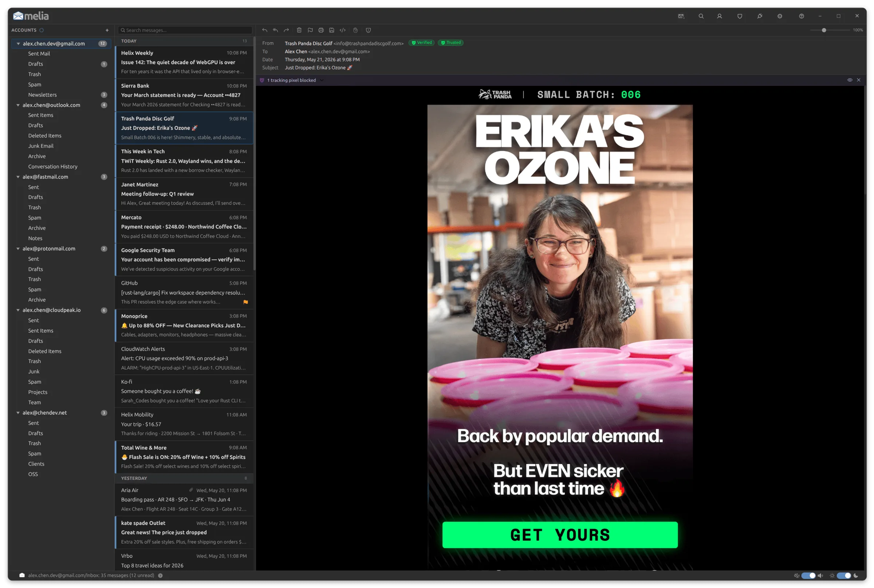Expand the tracking pixel blocked details chevron
Viewport: 874px width, 588px height.
pyautogui.click(x=322, y=80)
